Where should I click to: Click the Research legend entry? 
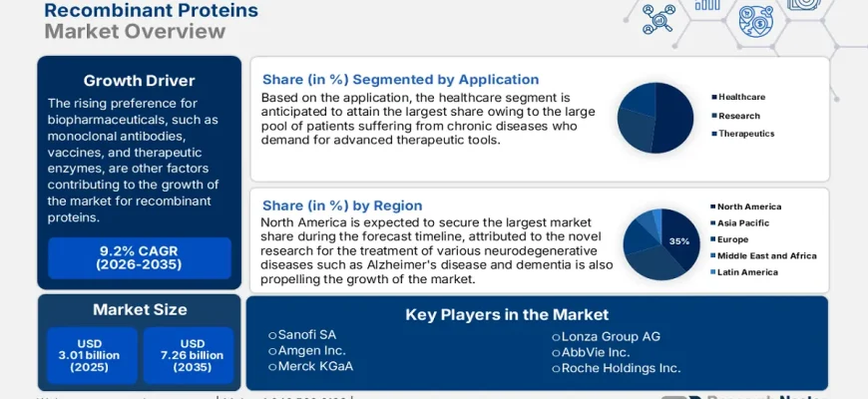(739, 116)
